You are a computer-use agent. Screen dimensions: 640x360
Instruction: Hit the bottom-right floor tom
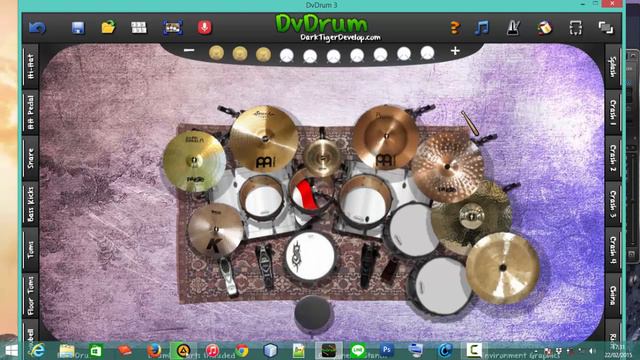coord(440,286)
